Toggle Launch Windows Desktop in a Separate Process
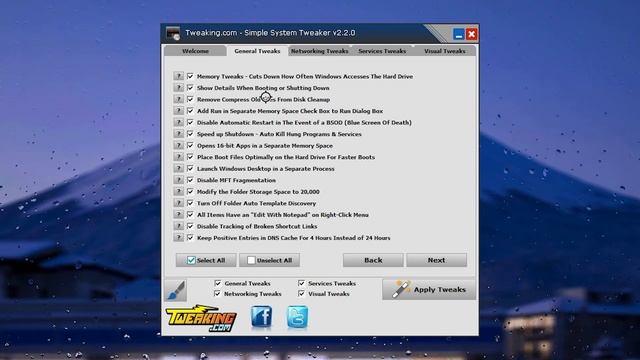Screen dimensions: 640x360 click(x=190, y=168)
